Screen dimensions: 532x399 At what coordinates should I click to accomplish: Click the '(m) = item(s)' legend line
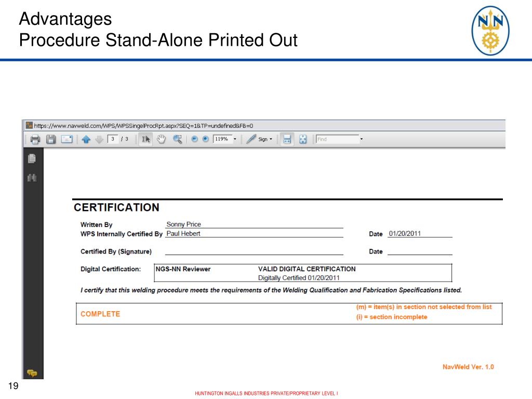(424, 307)
